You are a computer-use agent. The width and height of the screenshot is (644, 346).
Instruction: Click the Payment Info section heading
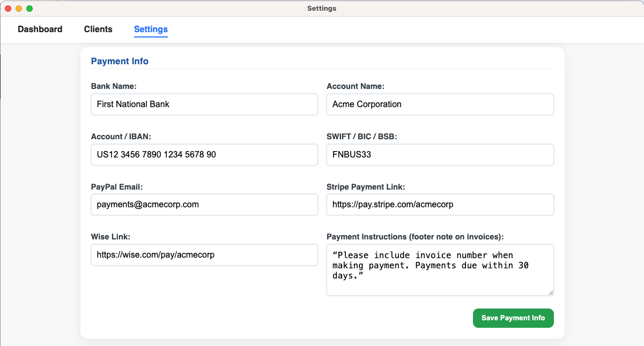pos(120,61)
